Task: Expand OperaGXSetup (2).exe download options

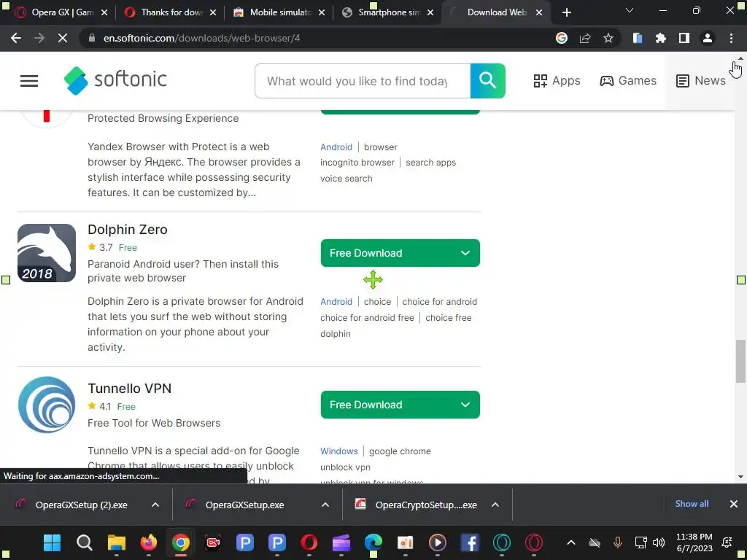Action: pos(155,505)
